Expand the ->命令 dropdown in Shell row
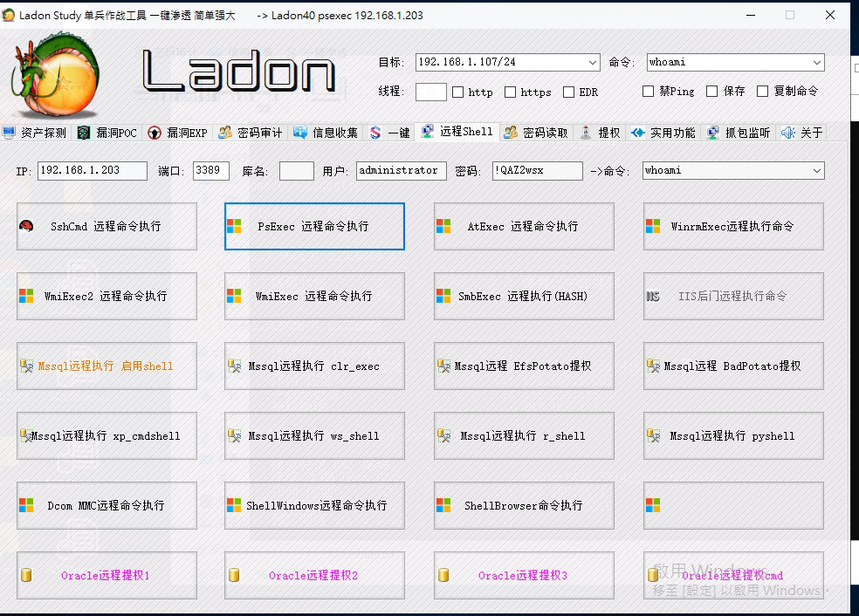Viewport: 859px width, 616px height. [817, 171]
